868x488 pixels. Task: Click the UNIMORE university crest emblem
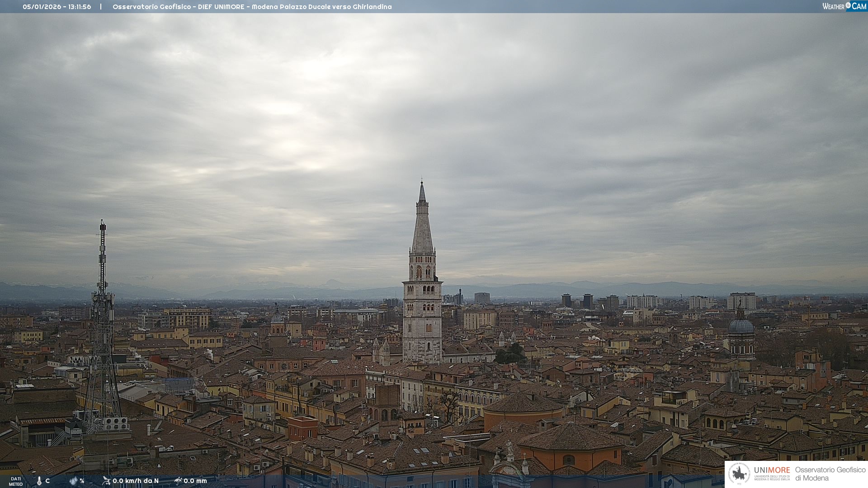740,474
